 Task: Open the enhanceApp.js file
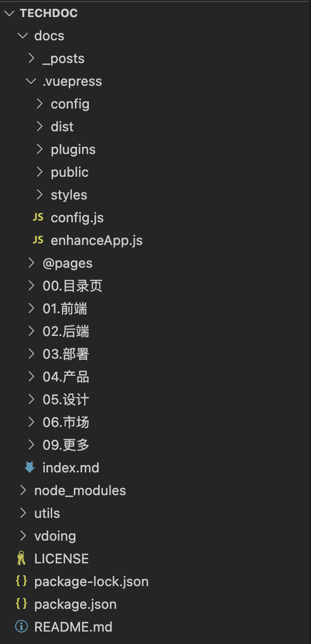click(96, 240)
